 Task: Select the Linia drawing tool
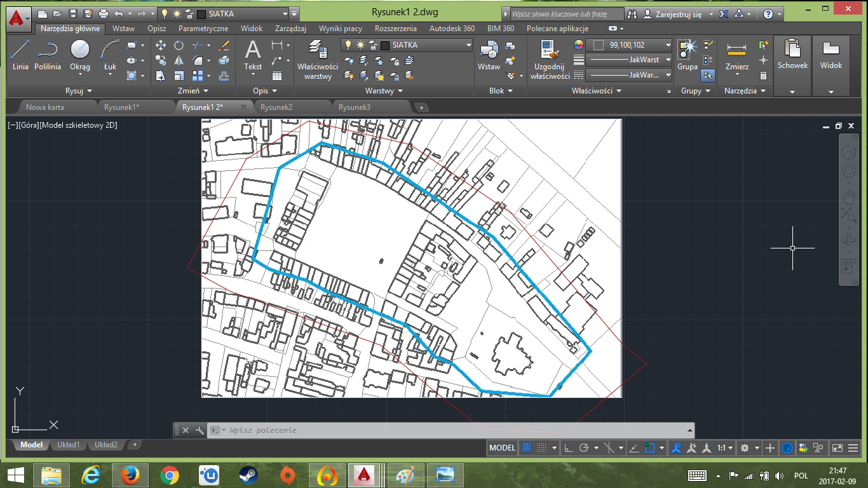pyautogui.click(x=20, y=55)
